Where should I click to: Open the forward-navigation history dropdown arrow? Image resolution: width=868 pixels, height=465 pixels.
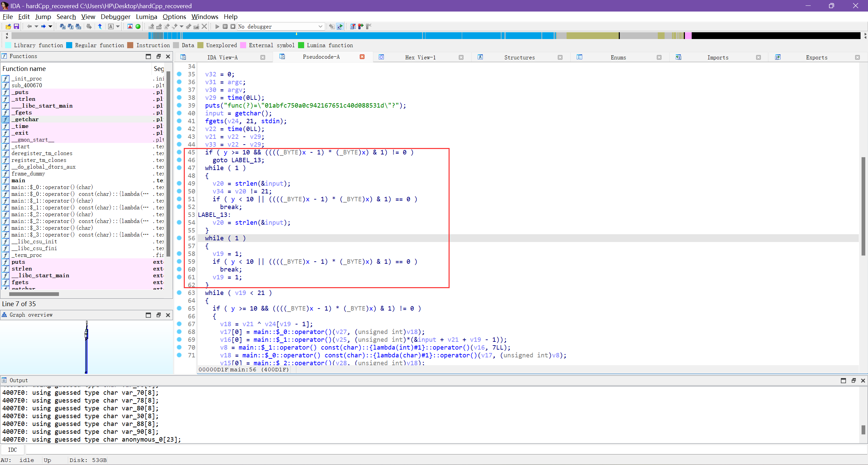click(x=50, y=26)
